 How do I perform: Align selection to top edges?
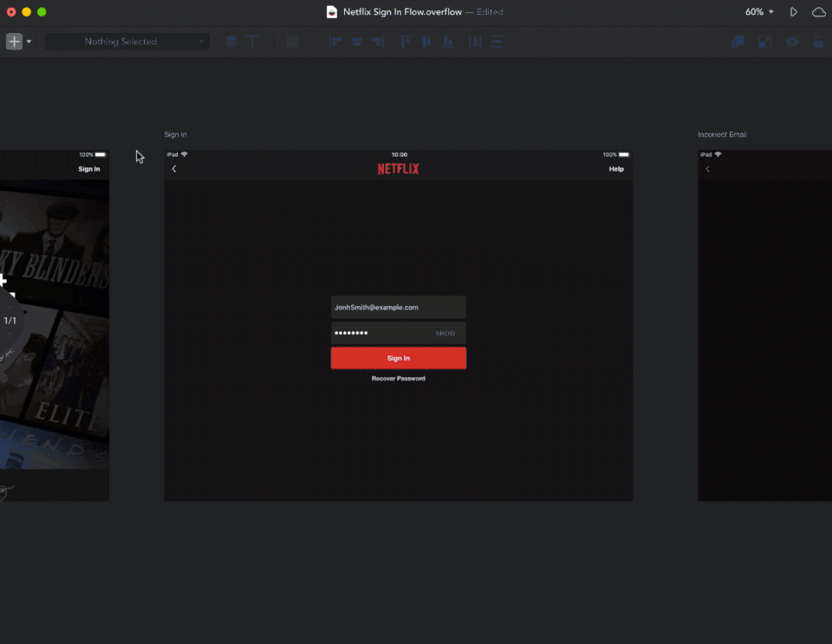point(405,42)
